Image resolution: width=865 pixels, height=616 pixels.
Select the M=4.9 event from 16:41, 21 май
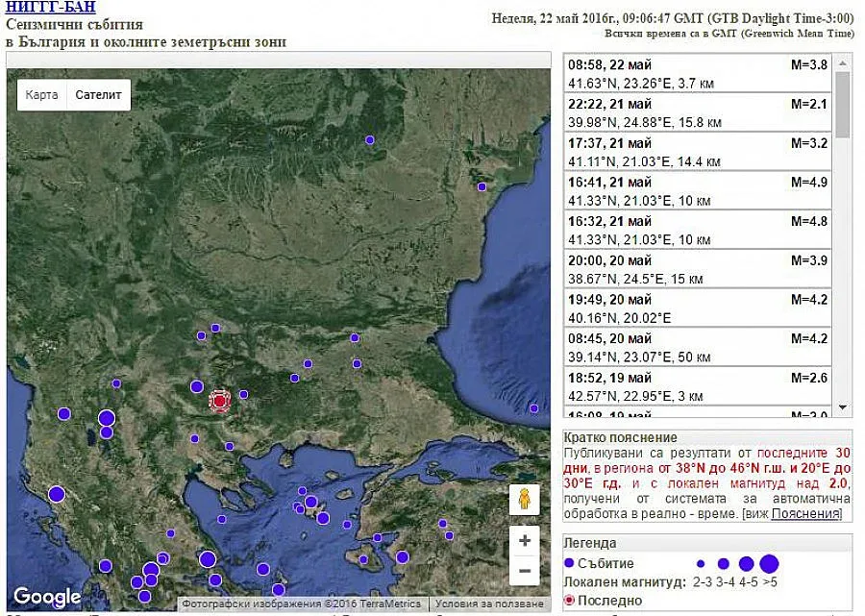[x=692, y=188]
